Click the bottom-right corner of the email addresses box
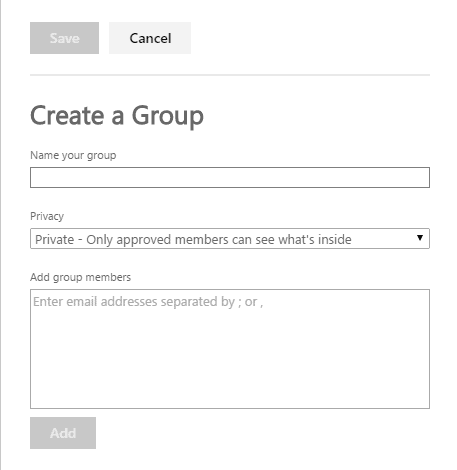The image size is (457, 470). coord(427,406)
